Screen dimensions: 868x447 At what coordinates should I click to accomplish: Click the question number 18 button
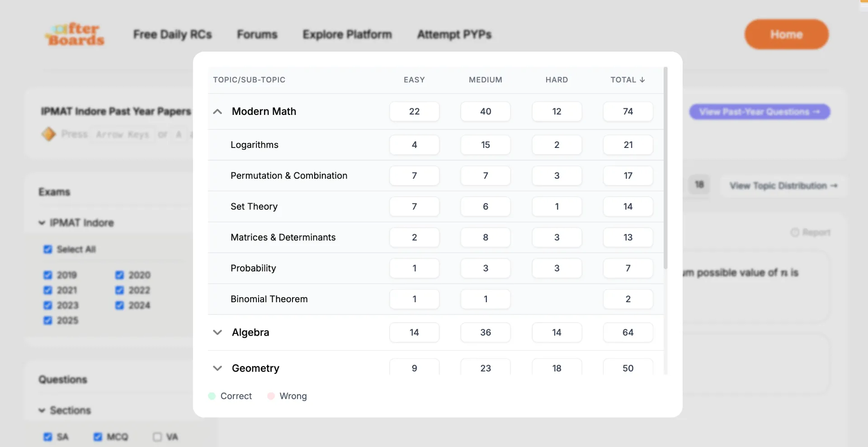coord(699,185)
